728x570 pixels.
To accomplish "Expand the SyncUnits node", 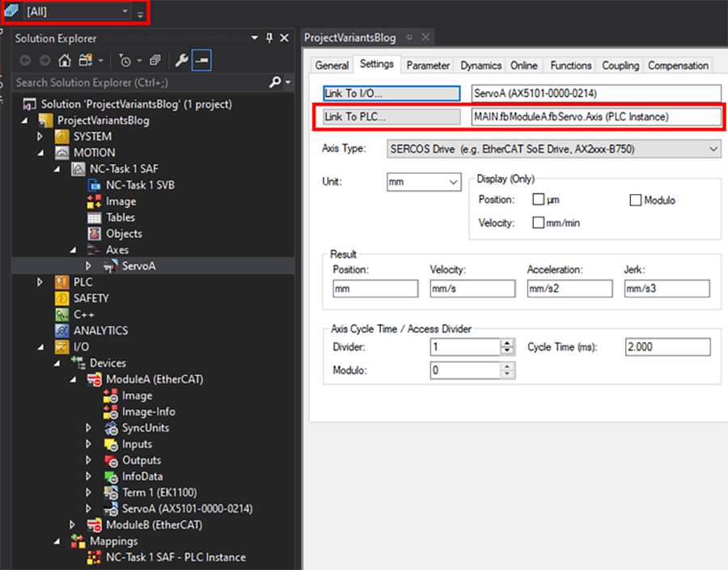I will (x=88, y=428).
